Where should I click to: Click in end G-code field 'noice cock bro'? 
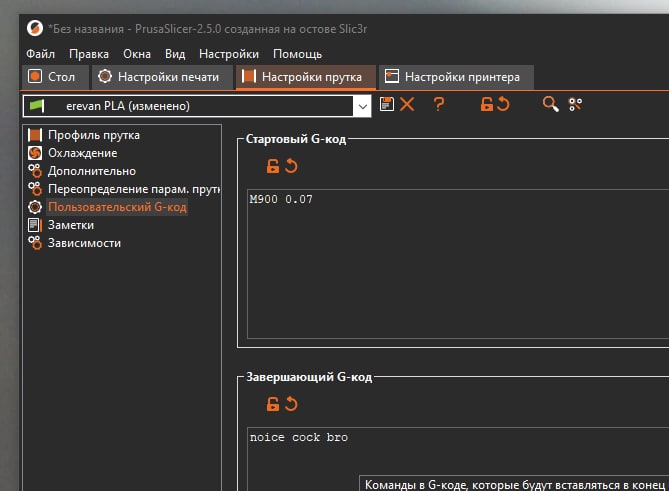tap(458, 459)
